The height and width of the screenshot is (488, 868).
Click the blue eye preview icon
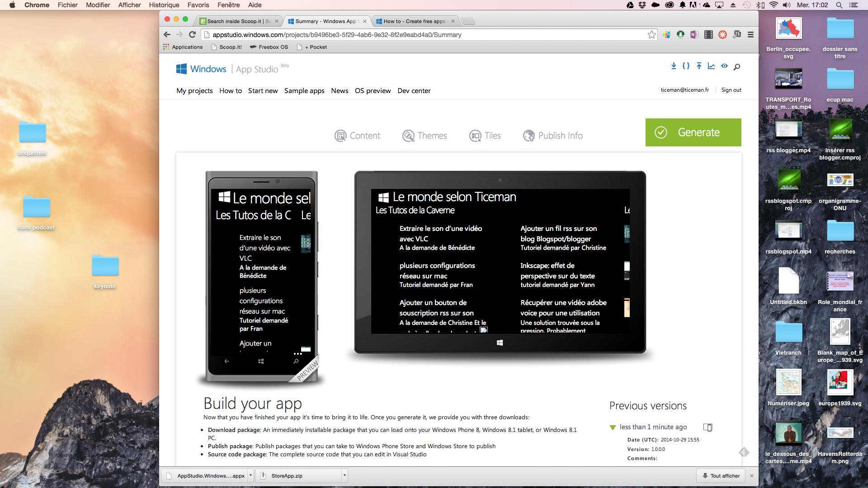click(724, 66)
